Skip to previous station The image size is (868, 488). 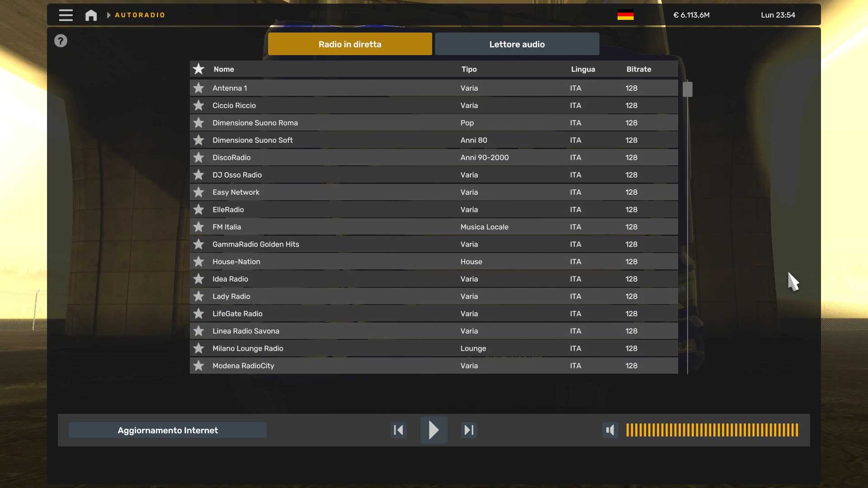[x=399, y=430]
